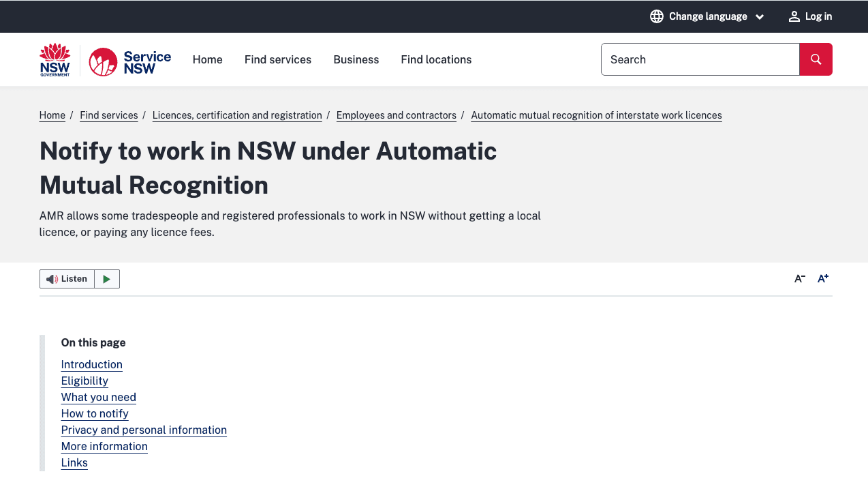
Task: Click the red search magnifier button
Action: (x=816, y=59)
